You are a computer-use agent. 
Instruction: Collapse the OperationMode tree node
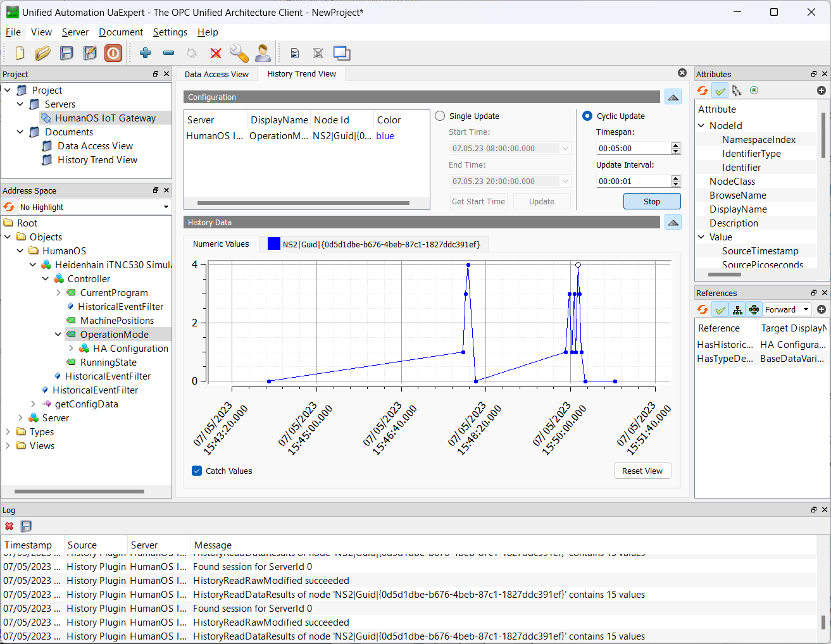point(58,335)
